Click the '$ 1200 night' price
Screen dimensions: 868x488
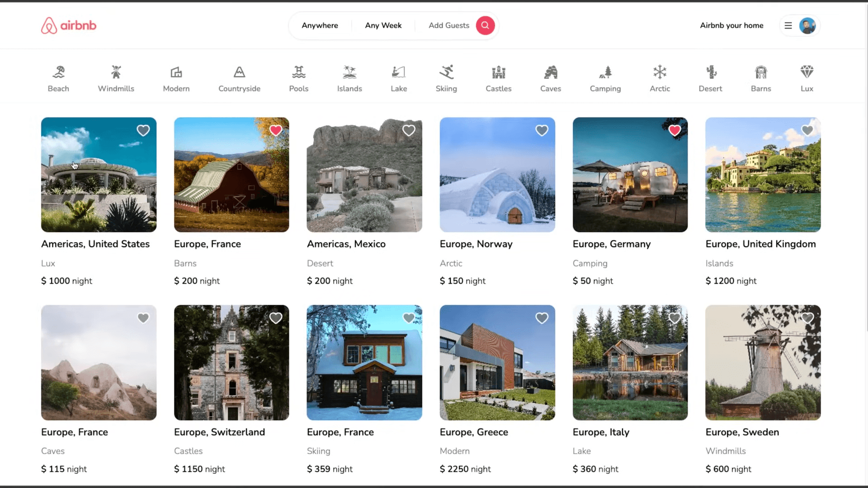731,281
